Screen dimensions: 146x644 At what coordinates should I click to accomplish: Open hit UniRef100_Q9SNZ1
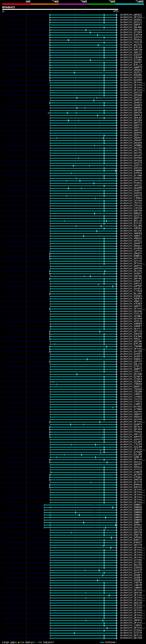click(131, 20)
